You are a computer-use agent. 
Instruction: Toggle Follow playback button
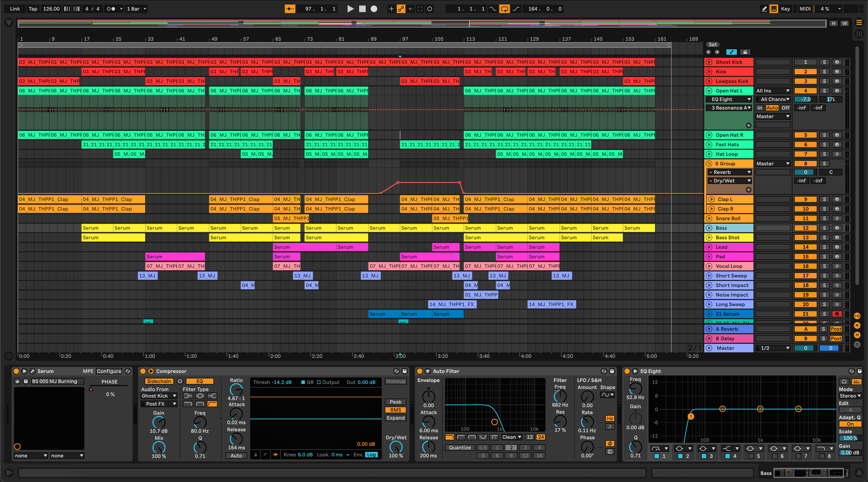coord(290,9)
